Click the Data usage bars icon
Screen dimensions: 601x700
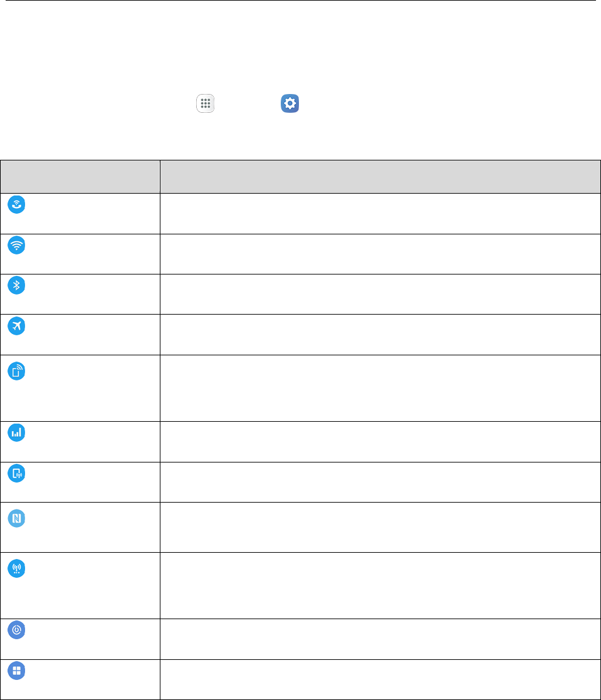(x=17, y=432)
